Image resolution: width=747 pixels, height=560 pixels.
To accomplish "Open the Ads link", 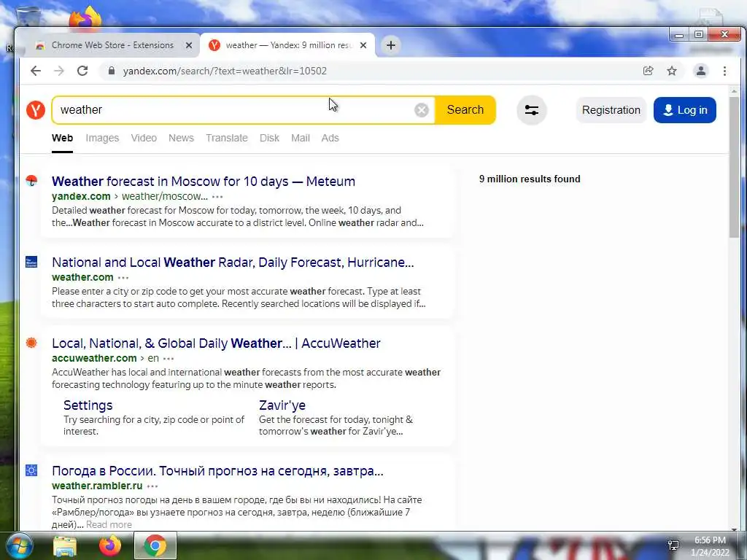I will tap(330, 138).
